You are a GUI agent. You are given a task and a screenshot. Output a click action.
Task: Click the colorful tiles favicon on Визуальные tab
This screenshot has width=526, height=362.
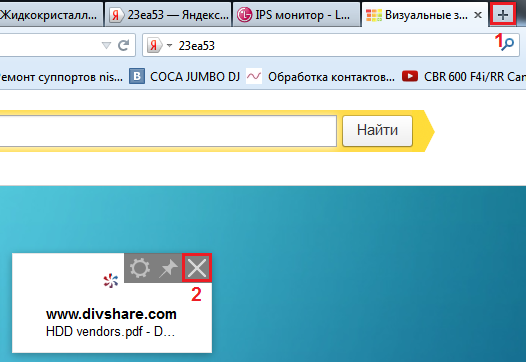[374, 15]
